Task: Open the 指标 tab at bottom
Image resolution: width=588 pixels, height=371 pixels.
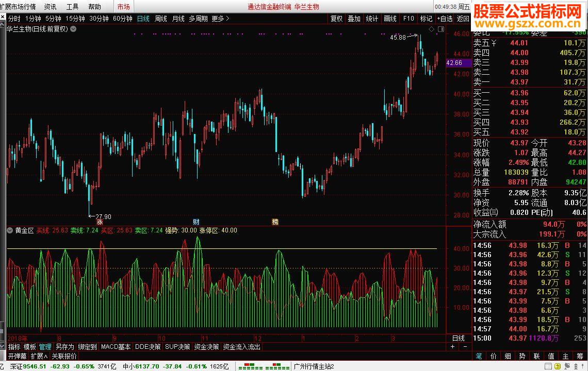Action: click(x=14, y=347)
